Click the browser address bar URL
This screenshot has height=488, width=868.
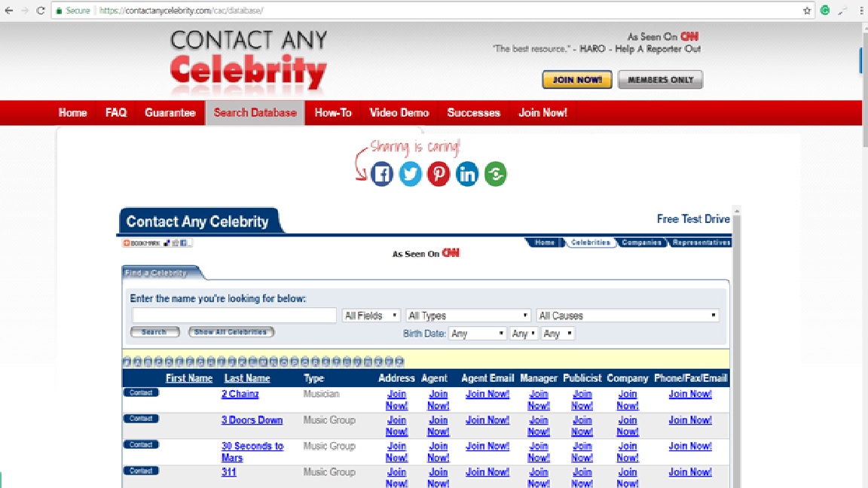(x=182, y=11)
